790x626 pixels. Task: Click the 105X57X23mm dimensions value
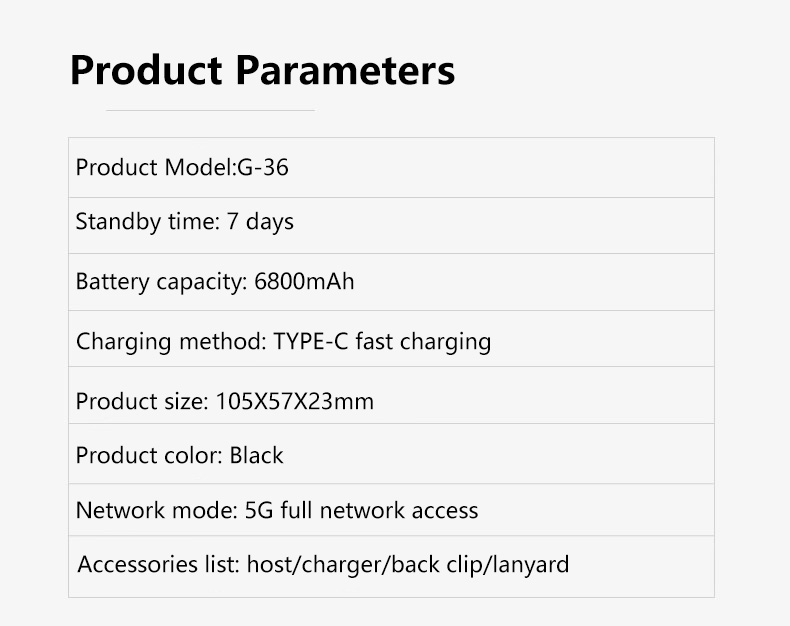click(x=295, y=401)
